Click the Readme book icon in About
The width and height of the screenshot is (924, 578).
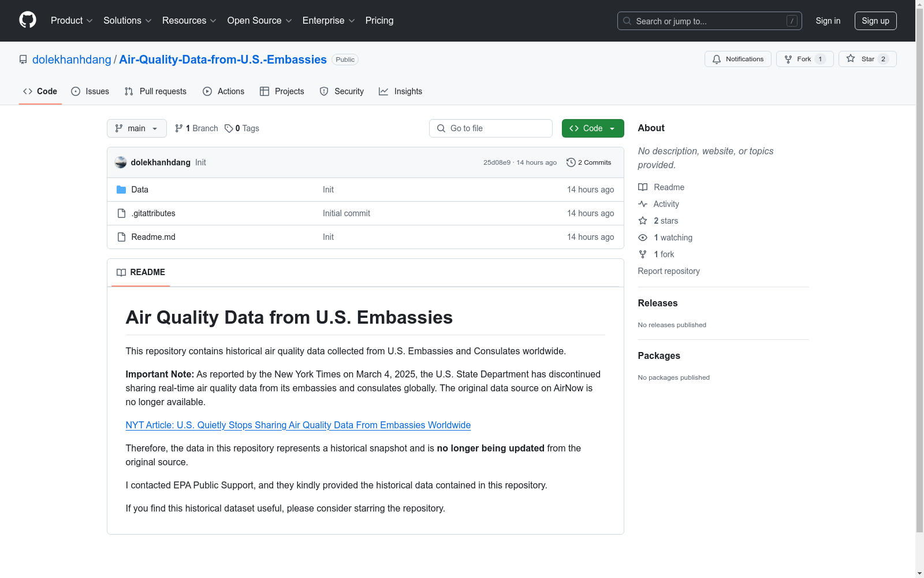(x=643, y=187)
